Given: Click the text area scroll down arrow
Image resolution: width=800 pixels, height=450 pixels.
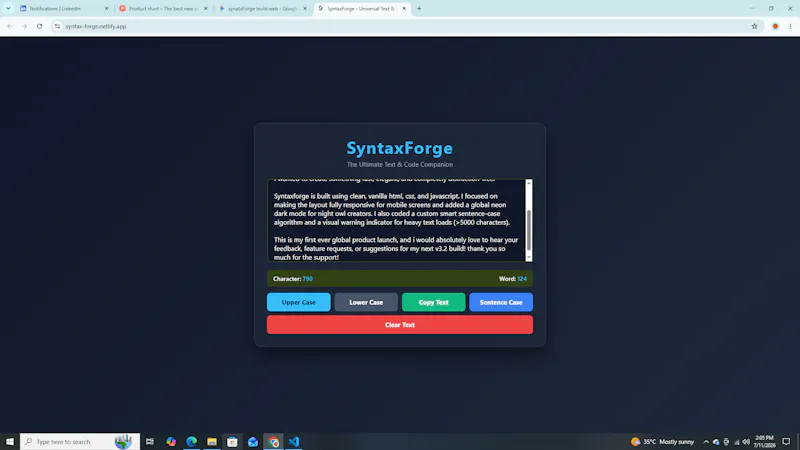Looking at the screenshot, I should 529,258.
